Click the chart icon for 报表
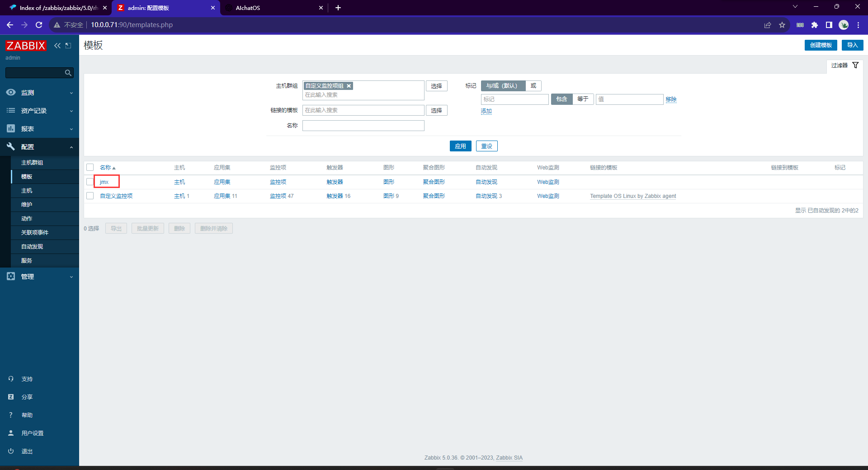The width and height of the screenshot is (868, 470). (11, 128)
